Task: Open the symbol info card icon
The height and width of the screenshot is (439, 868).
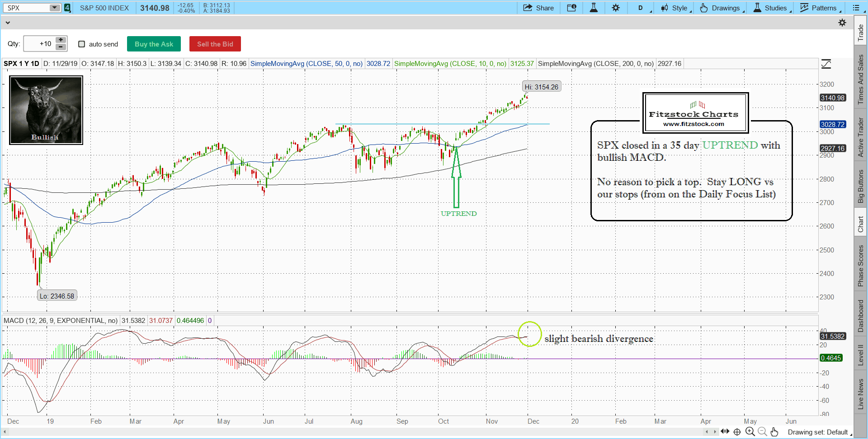Action: [571, 8]
